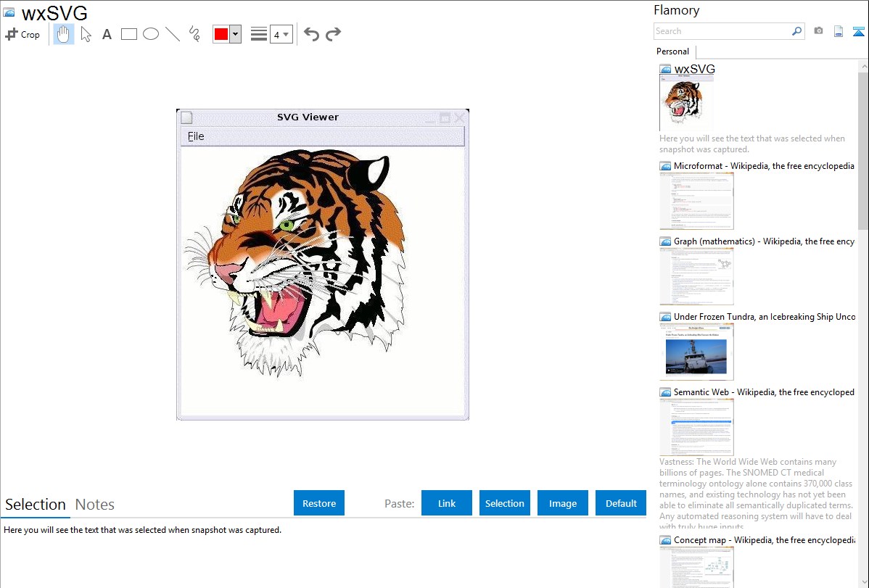Capture a new snapshot with camera icon
This screenshot has height=588, width=869.
[x=818, y=31]
